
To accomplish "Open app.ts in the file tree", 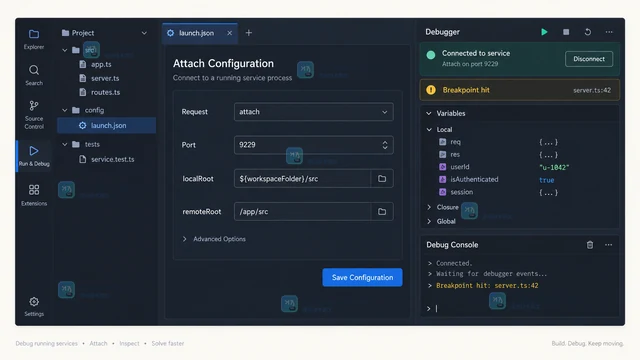I will 101,64.
